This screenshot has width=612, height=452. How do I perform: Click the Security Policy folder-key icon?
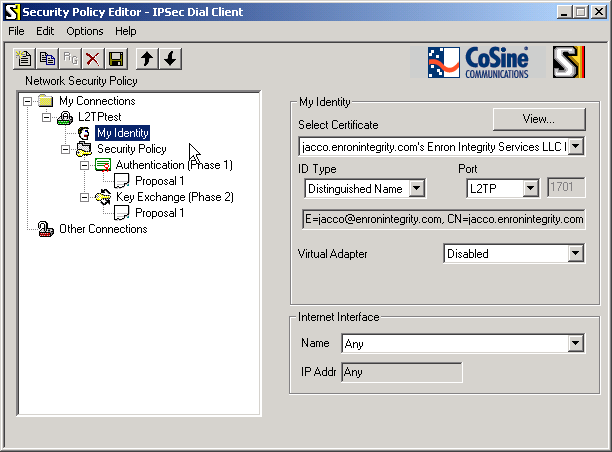pyautogui.click(x=84, y=149)
